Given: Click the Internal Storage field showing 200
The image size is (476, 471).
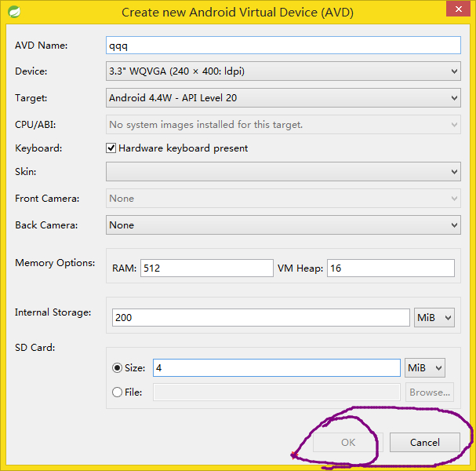Looking at the screenshot, I should point(261,318).
